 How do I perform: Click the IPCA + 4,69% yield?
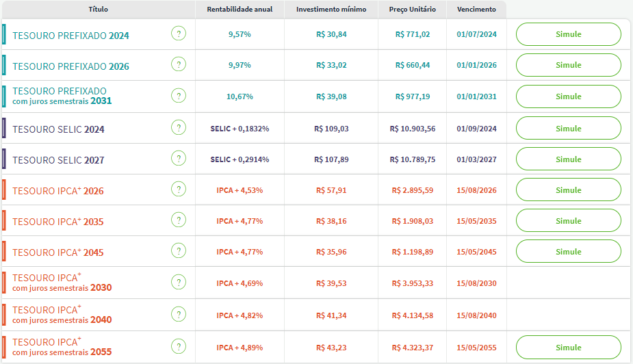[x=240, y=283]
